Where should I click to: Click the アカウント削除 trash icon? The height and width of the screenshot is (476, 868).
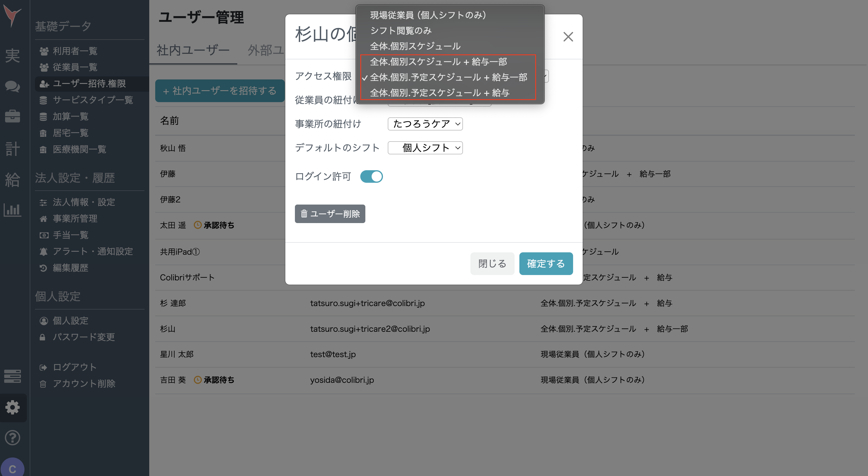43,384
